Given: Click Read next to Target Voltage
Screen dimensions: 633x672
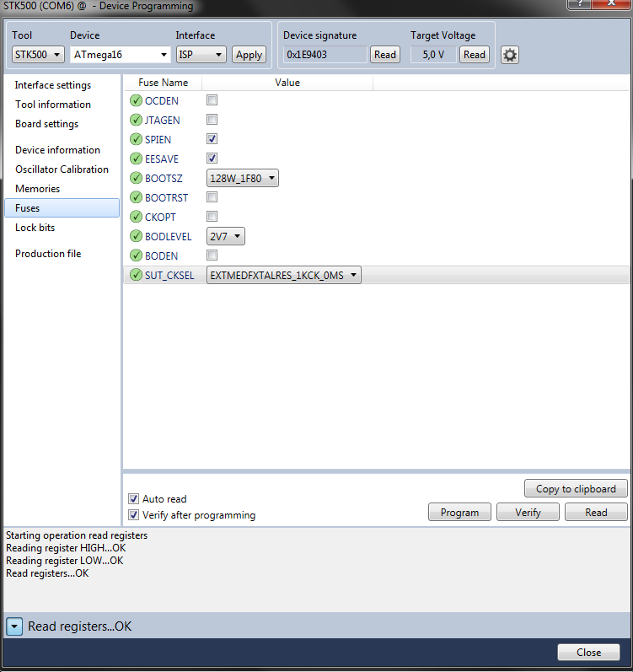Looking at the screenshot, I should point(474,55).
